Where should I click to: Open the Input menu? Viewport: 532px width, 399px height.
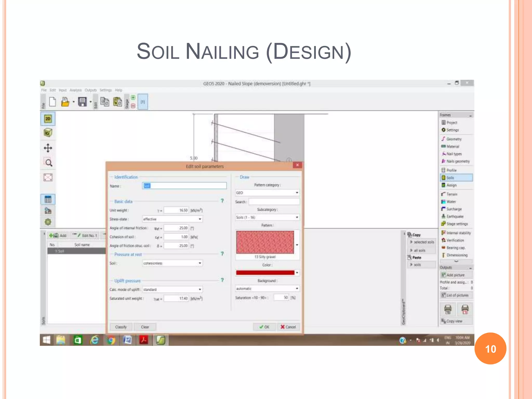point(63,90)
